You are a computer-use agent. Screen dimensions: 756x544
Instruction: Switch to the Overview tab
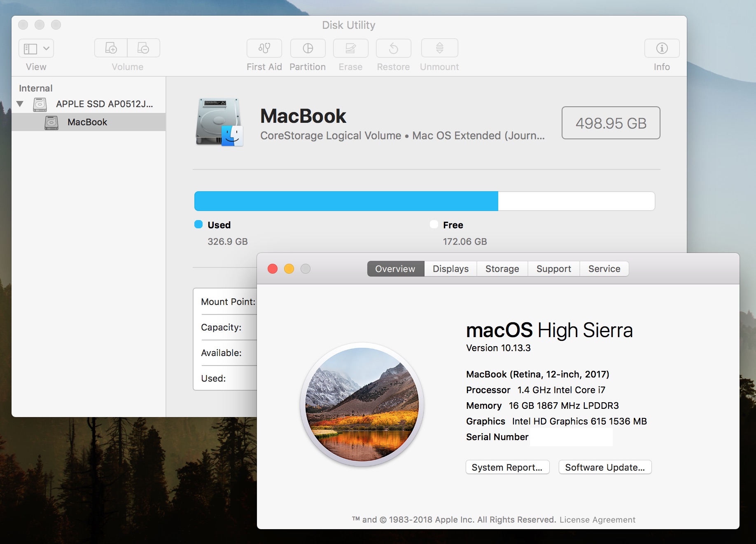pyautogui.click(x=395, y=269)
